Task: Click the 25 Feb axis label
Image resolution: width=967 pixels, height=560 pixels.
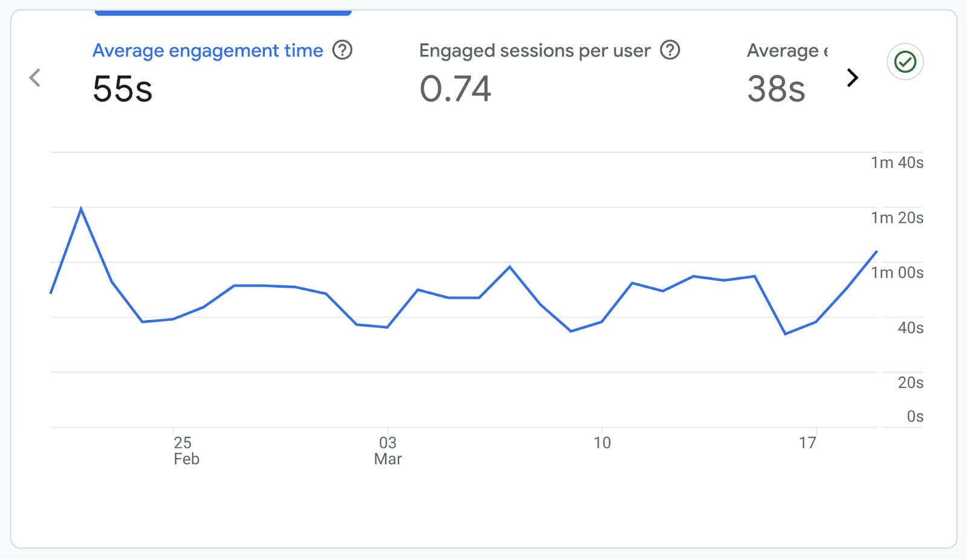Action: point(185,450)
